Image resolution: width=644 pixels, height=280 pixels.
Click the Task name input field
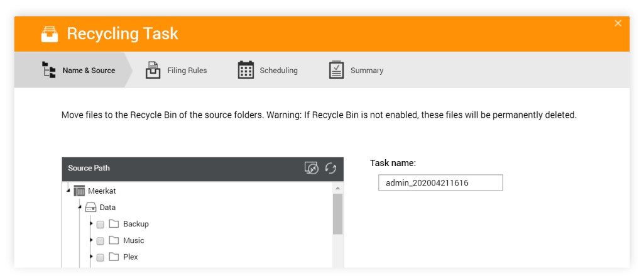click(x=440, y=183)
